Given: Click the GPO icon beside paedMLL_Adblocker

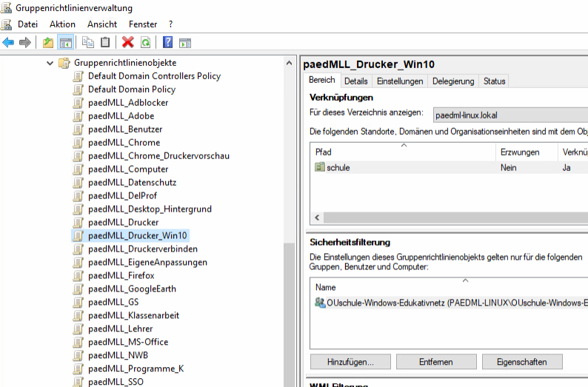Looking at the screenshot, I should [x=78, y=103].
